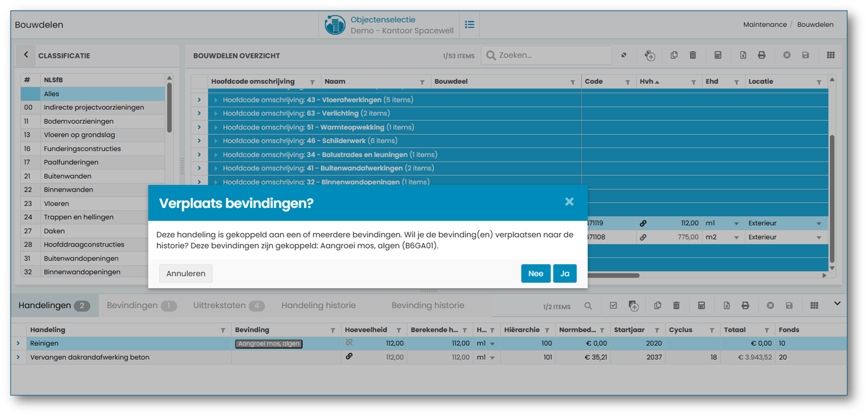Click the Classificatie list vertical scrollbar
The width and height of the screenshot is (868, 416).
tap(169, 108)
